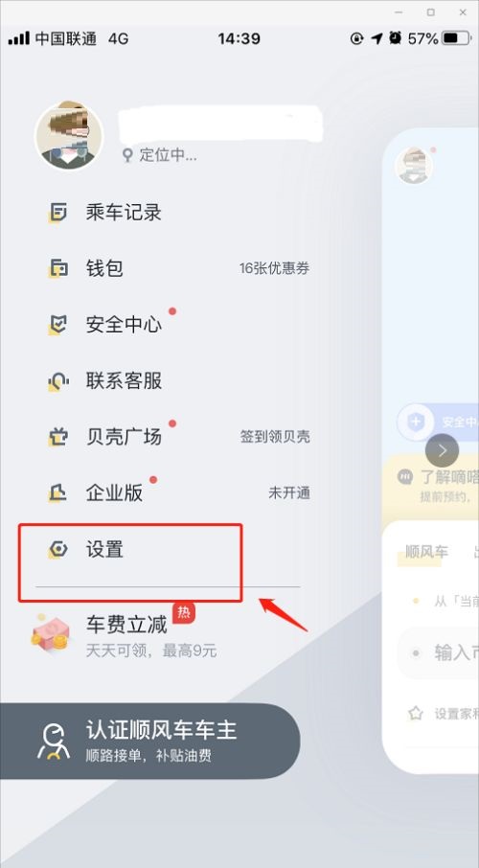Tap the 签到领贝壳 check-in link
Screen dimensions: 479x868
[x=275, y=437]
